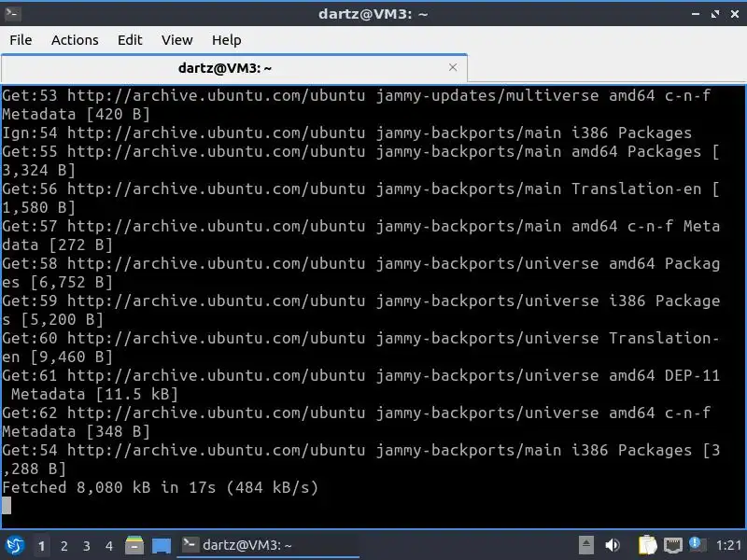747x560 pixels.
Task: Open the update notifier tray icon
Action: [696, 544]
